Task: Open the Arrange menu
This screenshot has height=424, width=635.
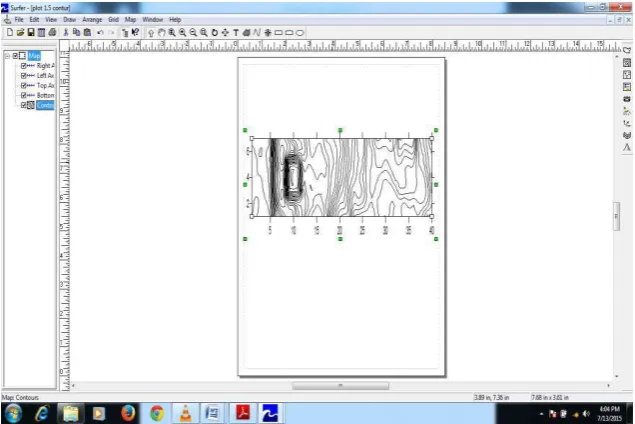Action: pyautogui.click(x=92, y=19)
